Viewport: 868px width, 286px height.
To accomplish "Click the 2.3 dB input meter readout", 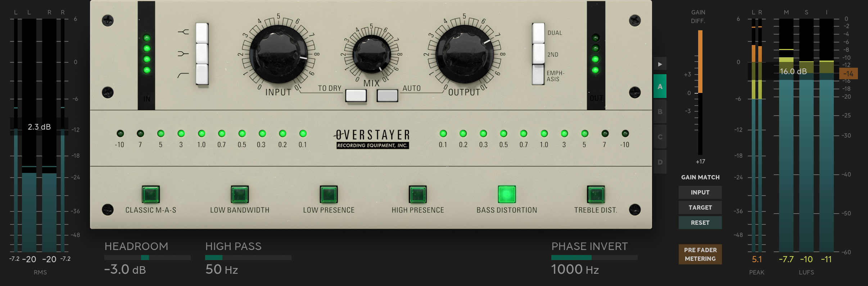I will click(39, 127).
